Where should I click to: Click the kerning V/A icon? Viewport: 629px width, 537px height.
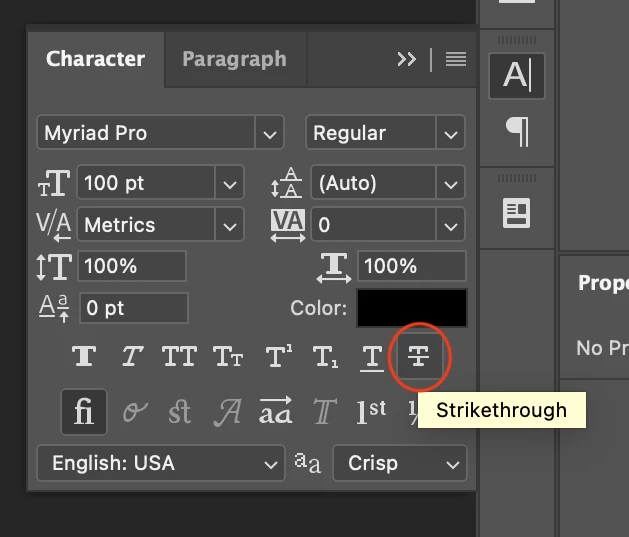point(54,227)
